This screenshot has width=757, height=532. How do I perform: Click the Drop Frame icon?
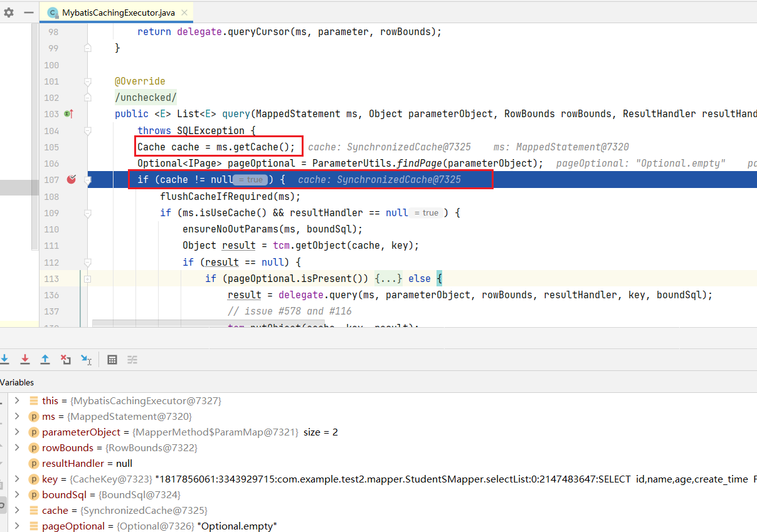(x=66, y=359)
